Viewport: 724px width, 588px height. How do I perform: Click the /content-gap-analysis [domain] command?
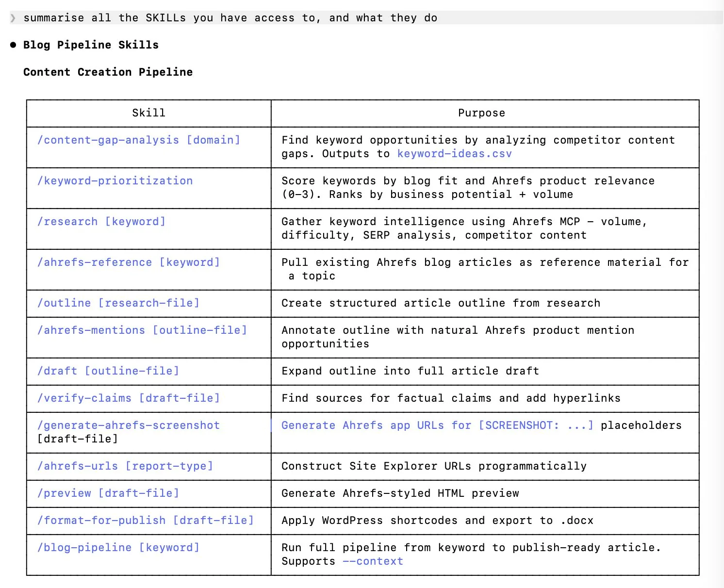click(138, 140)
